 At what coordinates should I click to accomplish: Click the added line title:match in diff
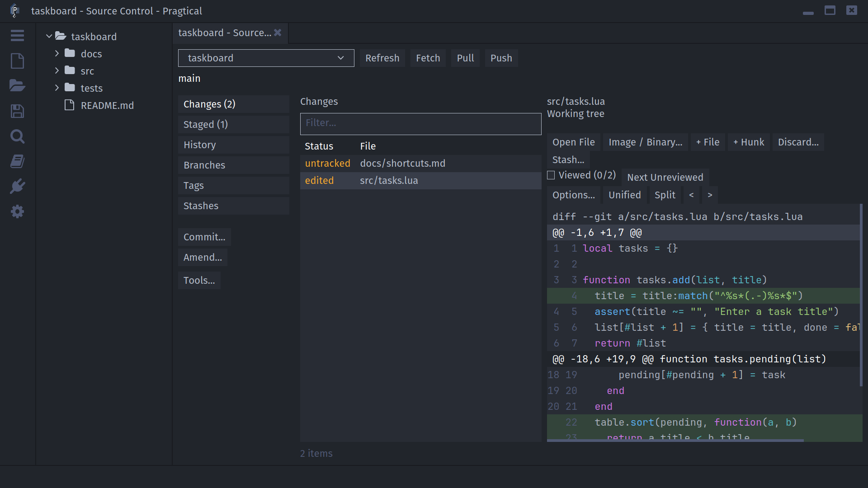point(703,296)
